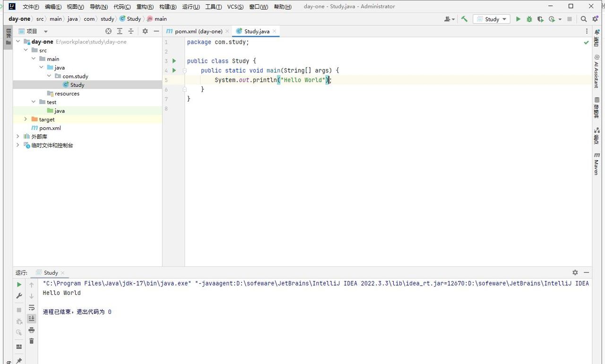Toggle scroll to end in the console
Image resolution: width=605 pixels, height=364 pixels.
click(32, 319)
